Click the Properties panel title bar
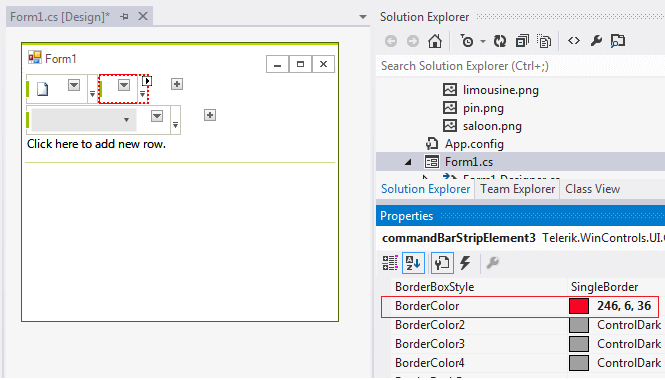This screenshot has height=380, width=665. (520, 216)
